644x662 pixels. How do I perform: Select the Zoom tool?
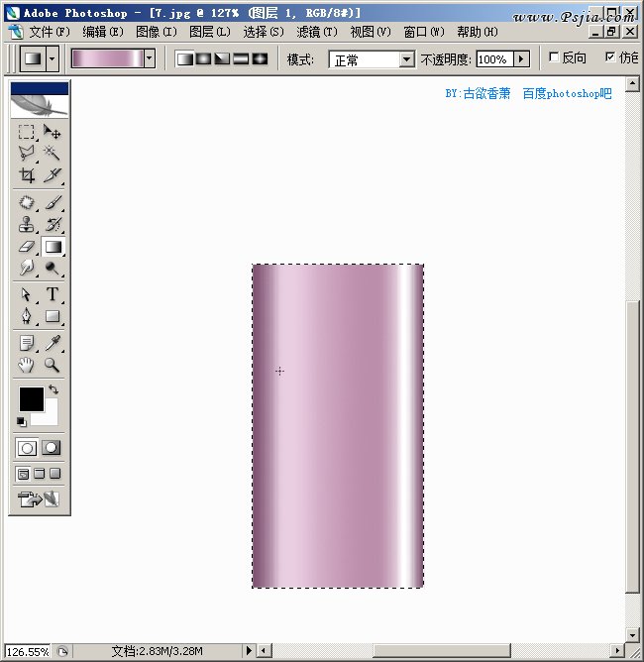pos(53,365)
